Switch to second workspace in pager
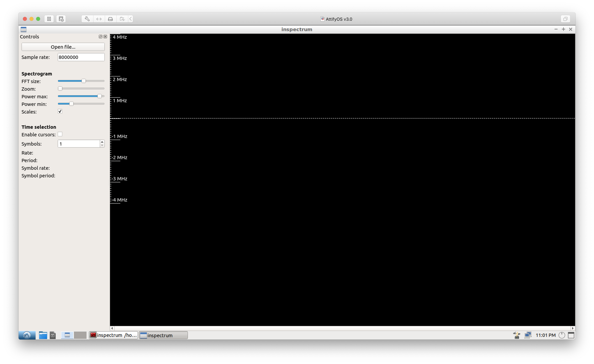 [x=80, y=335]
